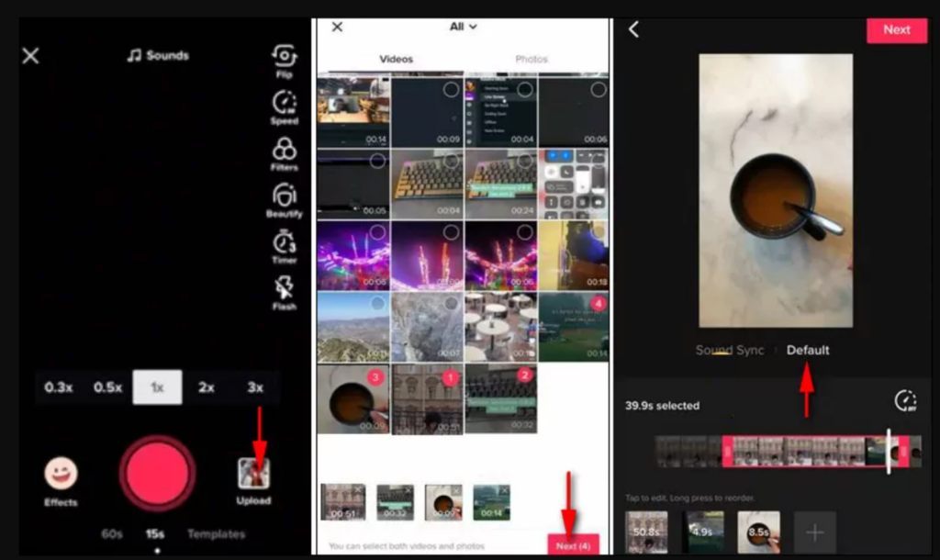Switch editing mode to Default
Screen dimensions: 940x560
pos(807,350)
